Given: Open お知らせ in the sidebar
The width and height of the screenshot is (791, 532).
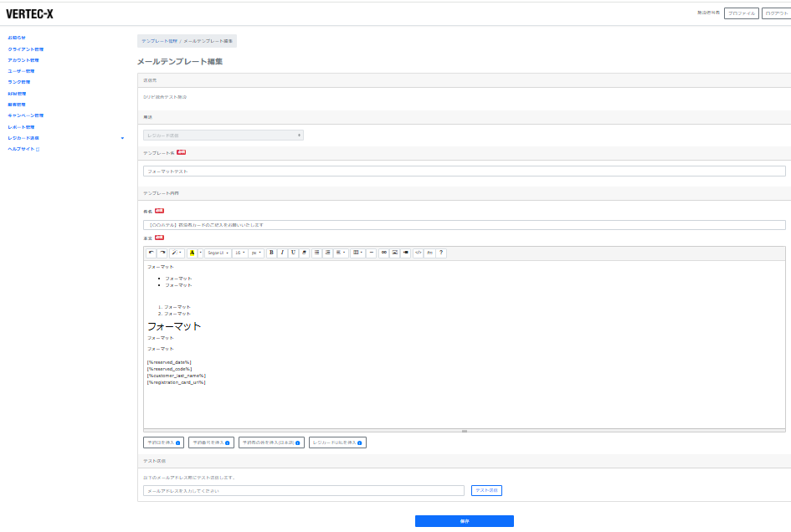Looking at the screenshot, I should (17, 38).
